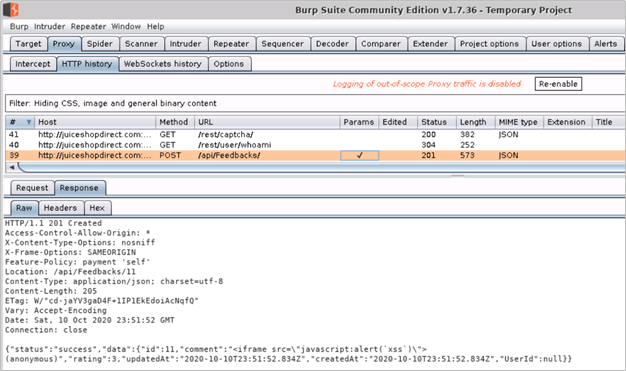The image size is (626, 371).
Task: Click the Date header line in the response
Action: pos(90,320)
